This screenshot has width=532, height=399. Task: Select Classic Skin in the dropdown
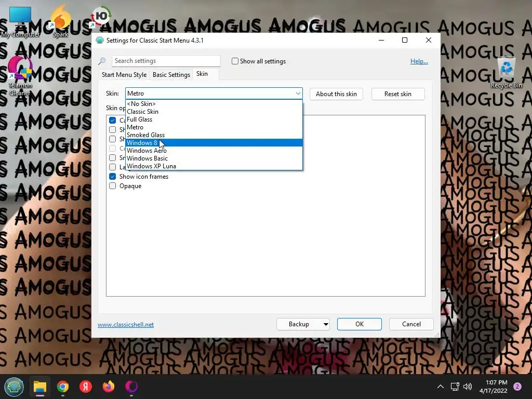click(214, 112)
